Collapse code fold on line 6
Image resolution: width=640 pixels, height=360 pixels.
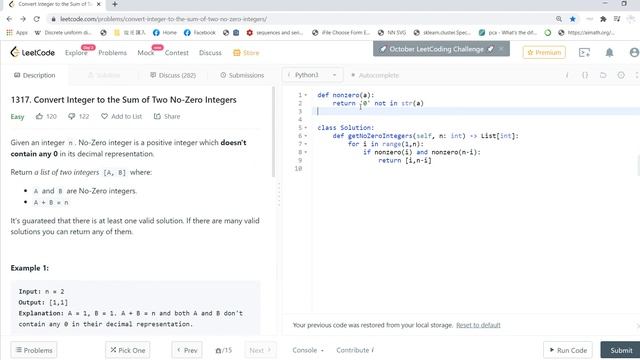tap(306, 136)
